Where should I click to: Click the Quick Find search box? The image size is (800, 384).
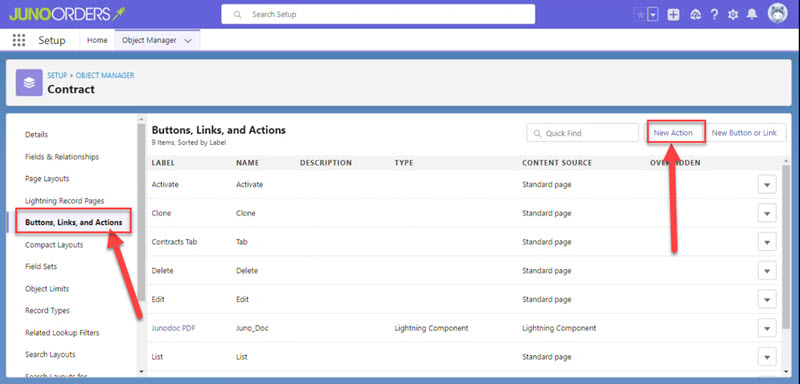click(x=582, y=133)
